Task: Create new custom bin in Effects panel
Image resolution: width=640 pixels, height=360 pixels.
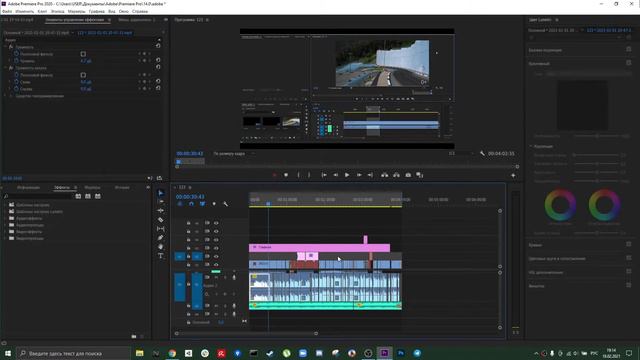Action: point(134,336)
